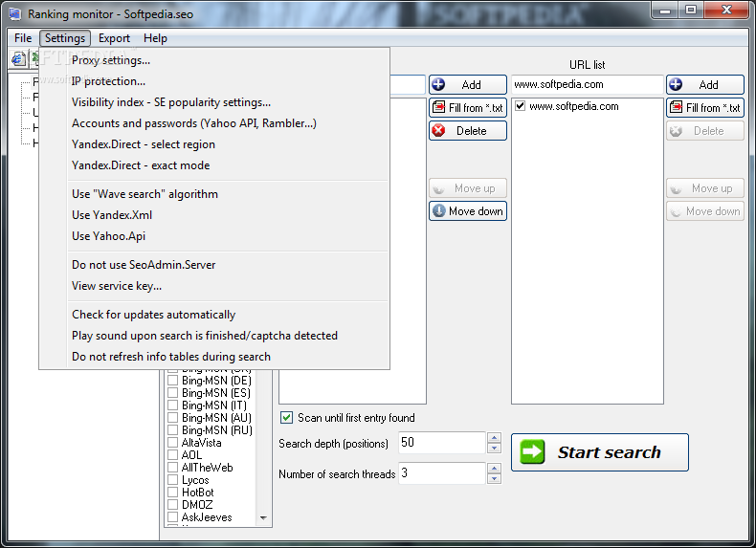Check Bing-MSN (AU) search engine
756x548 pixels.
pyautogui.click(x=172, y=418)
